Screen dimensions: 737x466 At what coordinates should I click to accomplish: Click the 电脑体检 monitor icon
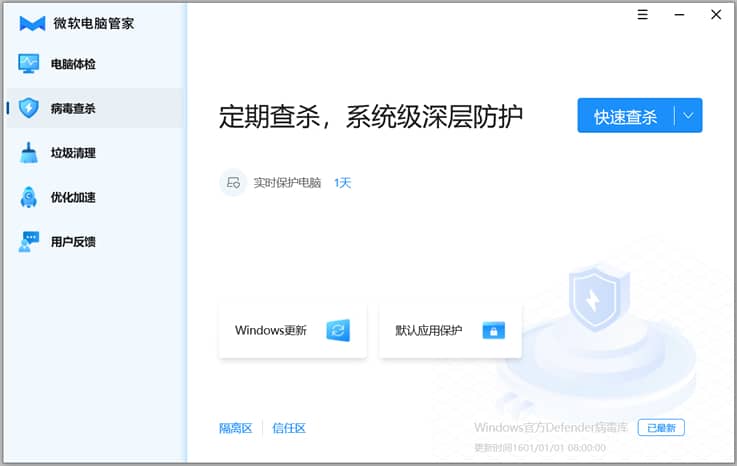pyautogui.click(x=29, y=64)
